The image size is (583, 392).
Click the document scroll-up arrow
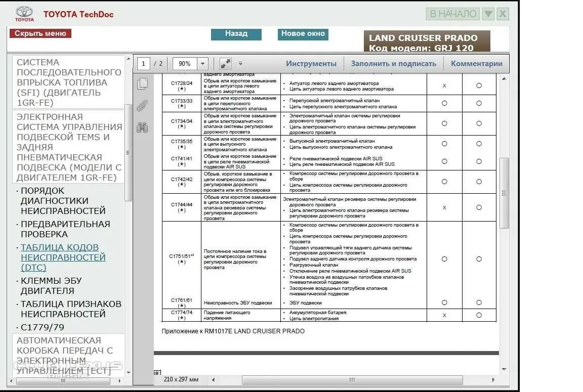tap(504, 79)
